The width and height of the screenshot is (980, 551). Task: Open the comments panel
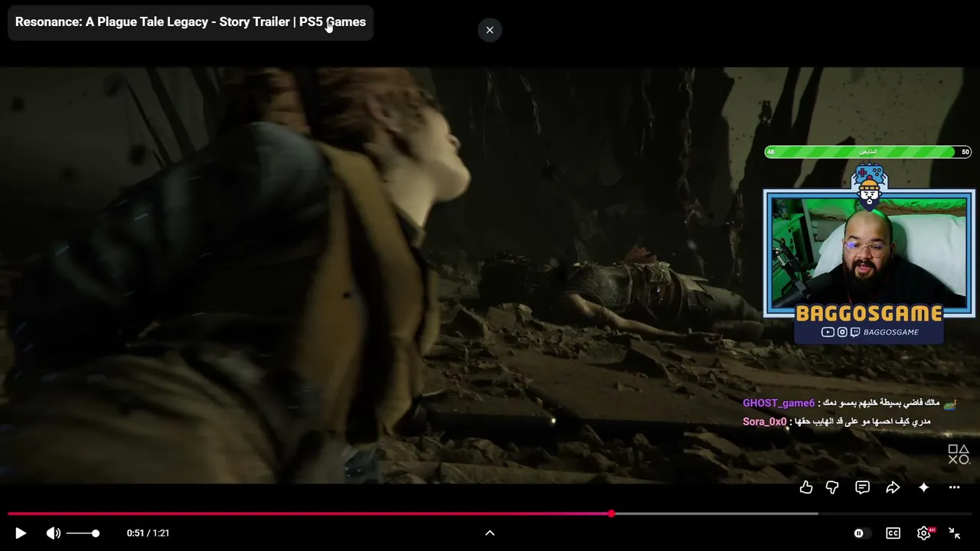point(863,487)
